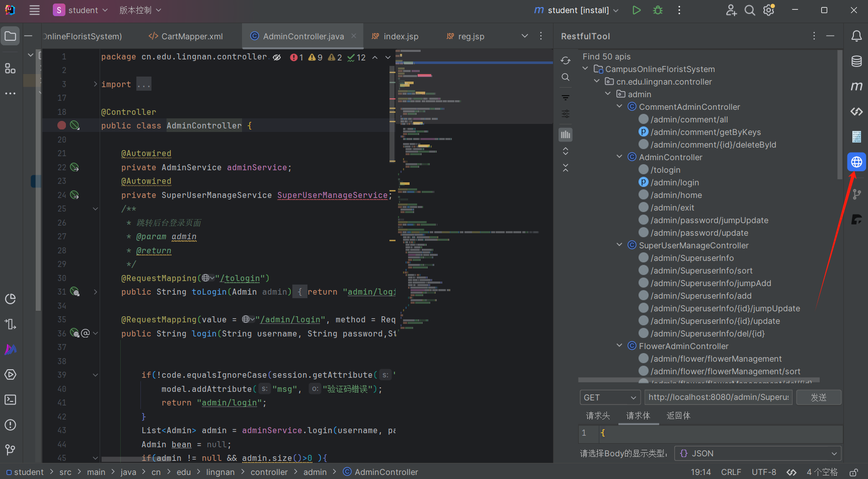Open the Profiler tool window icon
The image size is (868, 479).
pos(10,299)
